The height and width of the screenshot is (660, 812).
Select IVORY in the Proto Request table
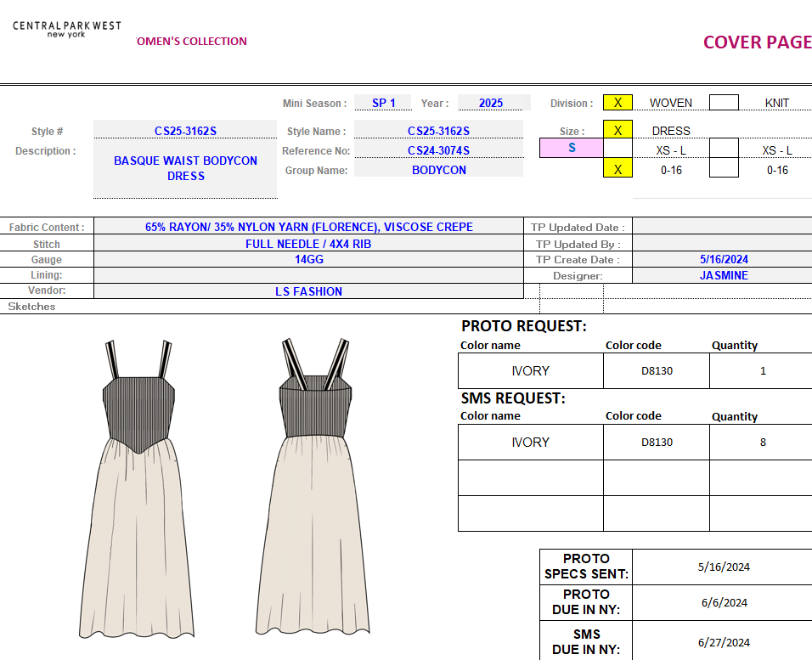[x=530, y=371]
